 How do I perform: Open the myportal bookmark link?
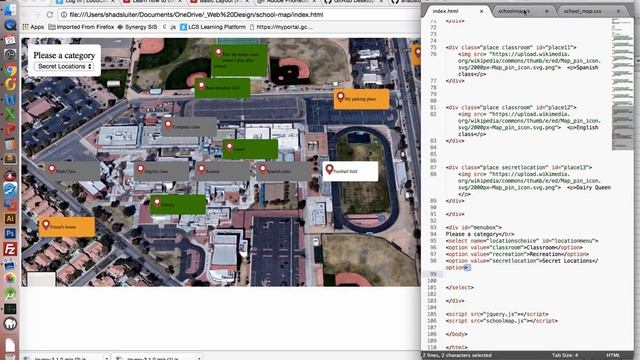pyautogui.click(x=281, y=27)
